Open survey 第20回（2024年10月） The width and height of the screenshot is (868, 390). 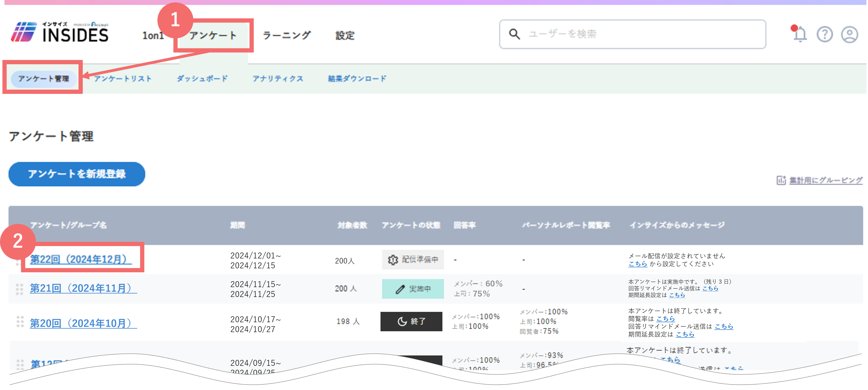click(83, 323)
